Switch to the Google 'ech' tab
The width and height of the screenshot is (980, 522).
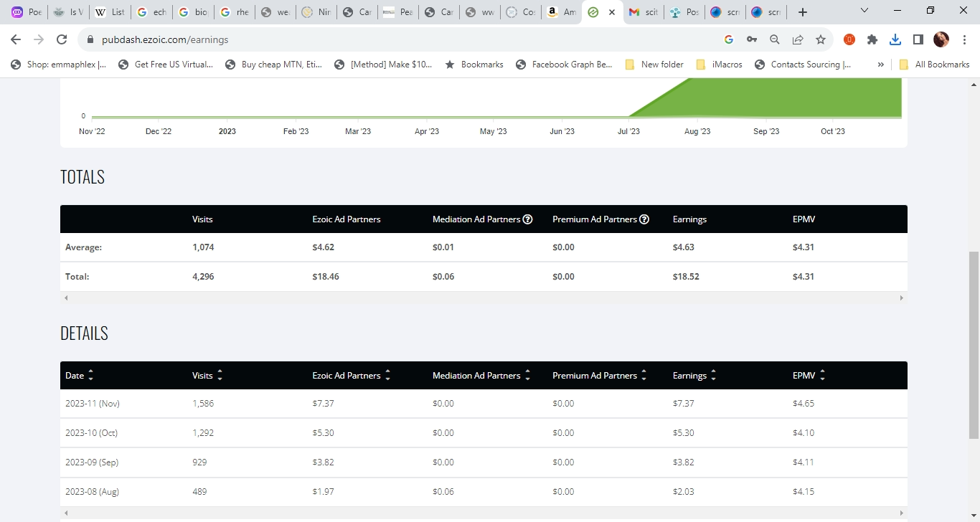[x=151, y=12]
